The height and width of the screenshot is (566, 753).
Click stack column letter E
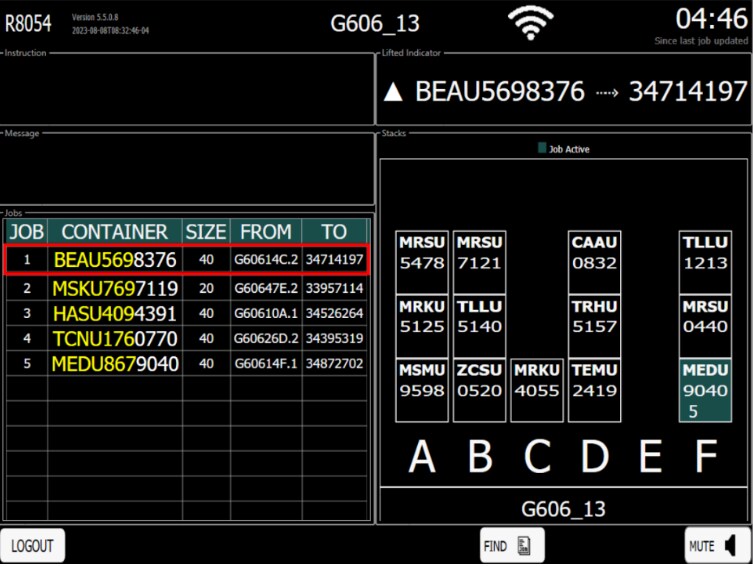click(651, 457)
